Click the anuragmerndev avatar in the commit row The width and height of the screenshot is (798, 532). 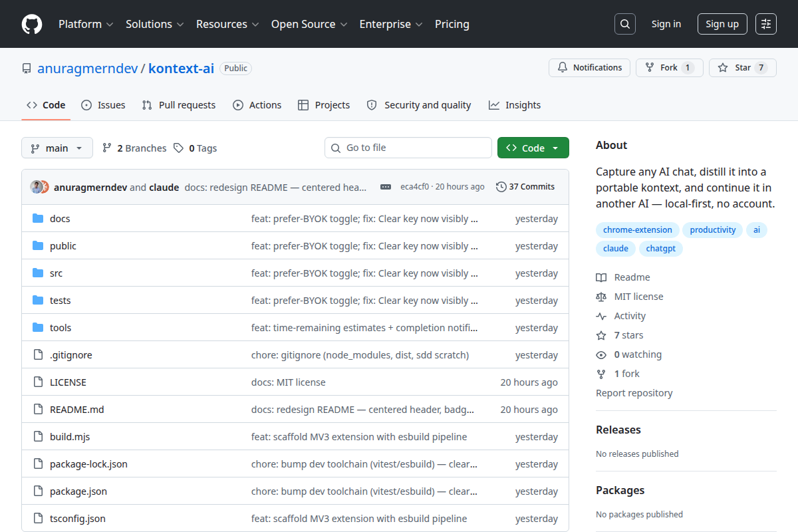(37, 187)
